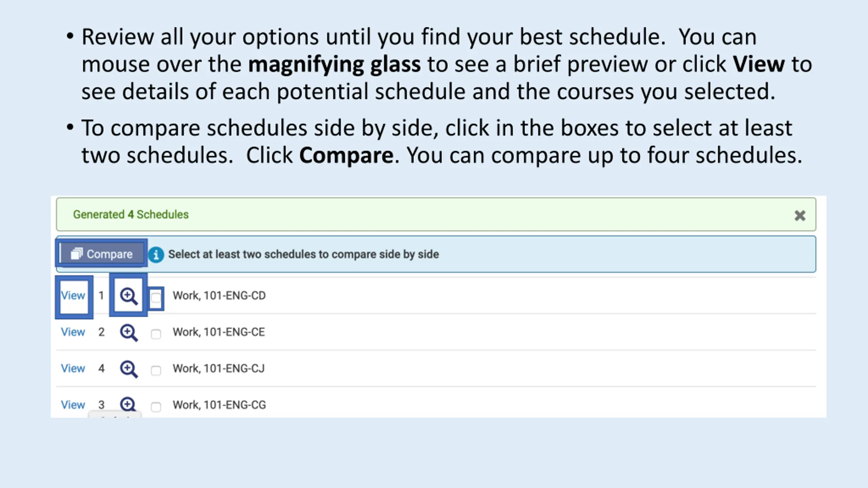Open View link for schedule 1
This screenshot has height=488, width=868.
point(73,296)
